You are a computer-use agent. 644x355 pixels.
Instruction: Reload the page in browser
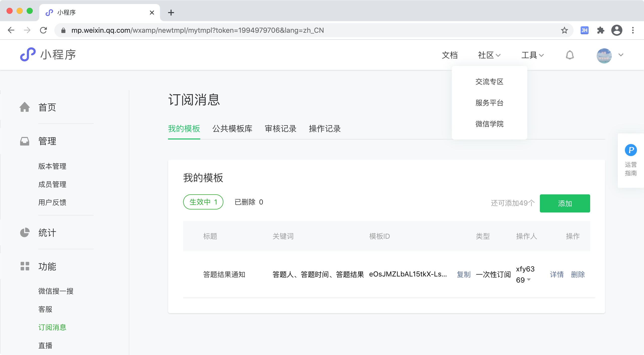[x=44, y=30]
